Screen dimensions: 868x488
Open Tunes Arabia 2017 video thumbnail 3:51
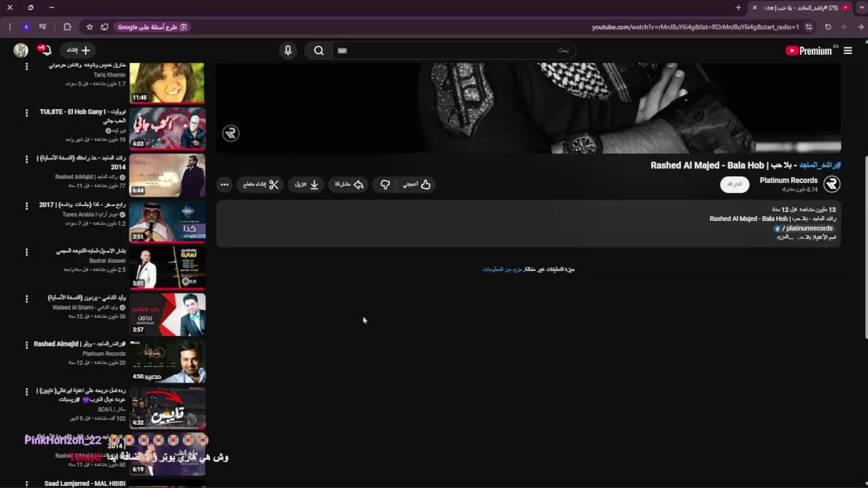(x=167, y=222)
